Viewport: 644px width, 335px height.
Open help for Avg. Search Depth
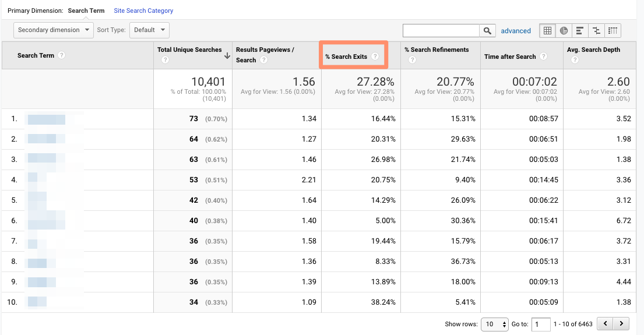[x=575, y=60]
